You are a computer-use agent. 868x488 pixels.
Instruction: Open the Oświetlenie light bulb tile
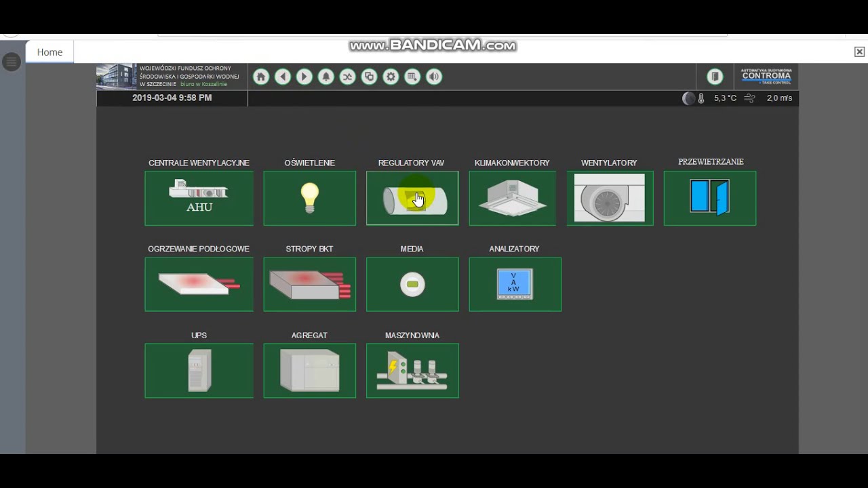click(x=310, y=198)
